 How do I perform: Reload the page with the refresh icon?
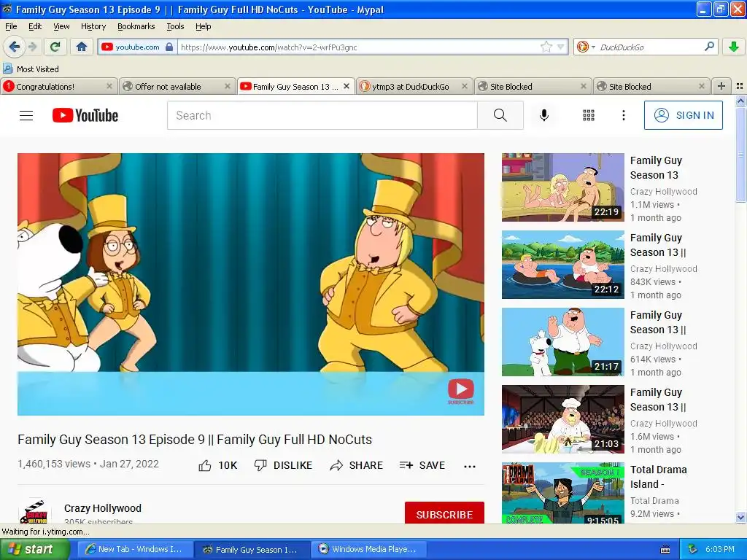pos(55,47)
